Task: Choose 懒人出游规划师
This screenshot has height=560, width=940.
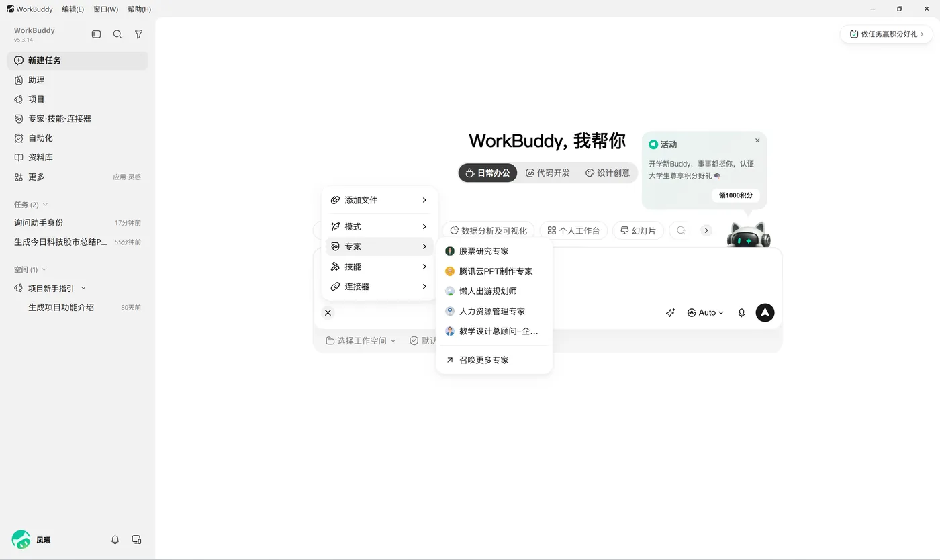Action: click(x=494, y=291)
